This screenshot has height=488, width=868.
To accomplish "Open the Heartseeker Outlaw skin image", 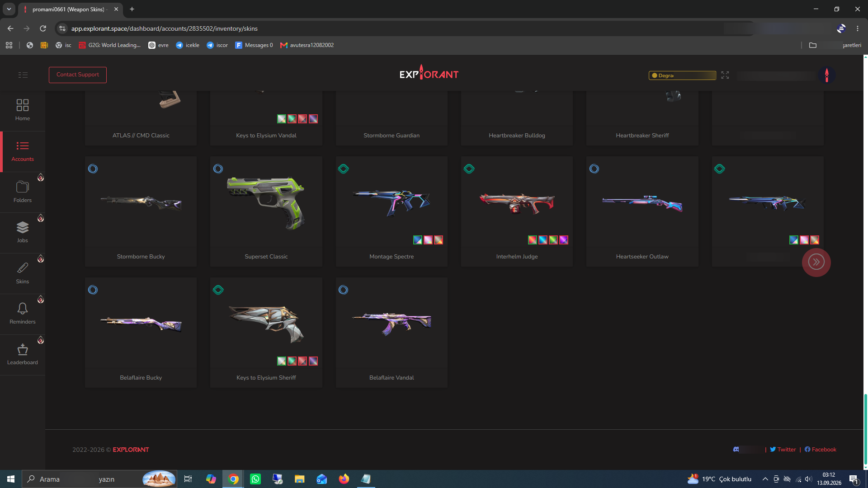I will (x=642, y=203).
